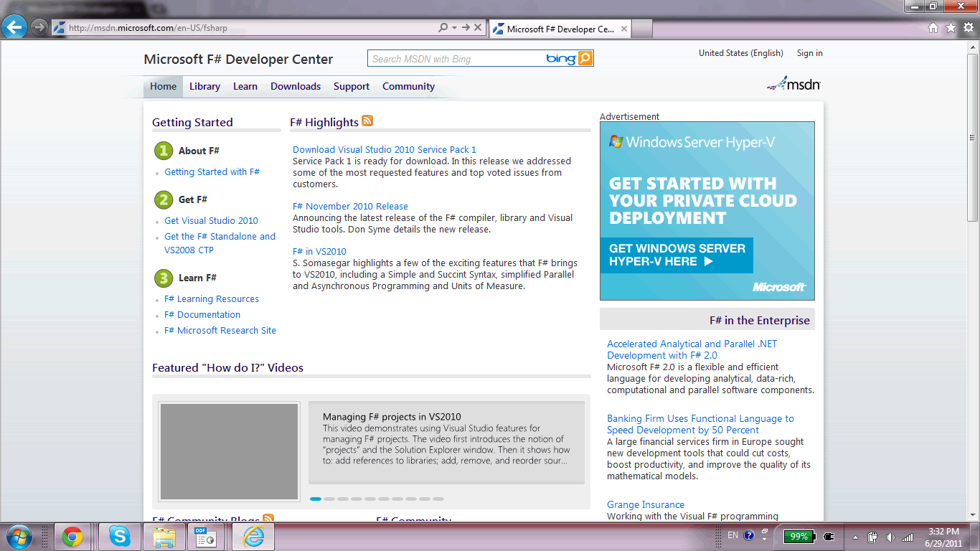980x551 pixels.
Task: Show hidden tray icons arrow
Action: coord(855,537)
